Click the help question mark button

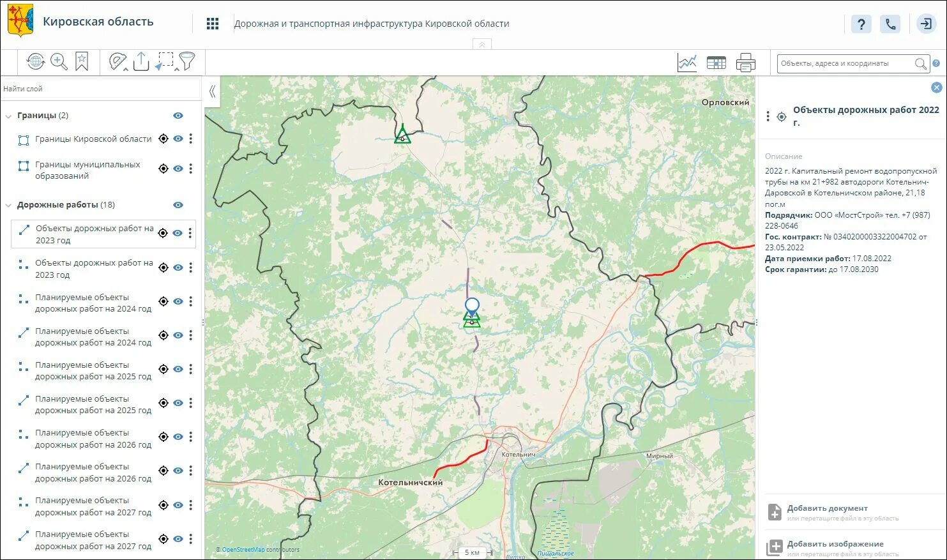click(x=861, y=24)
